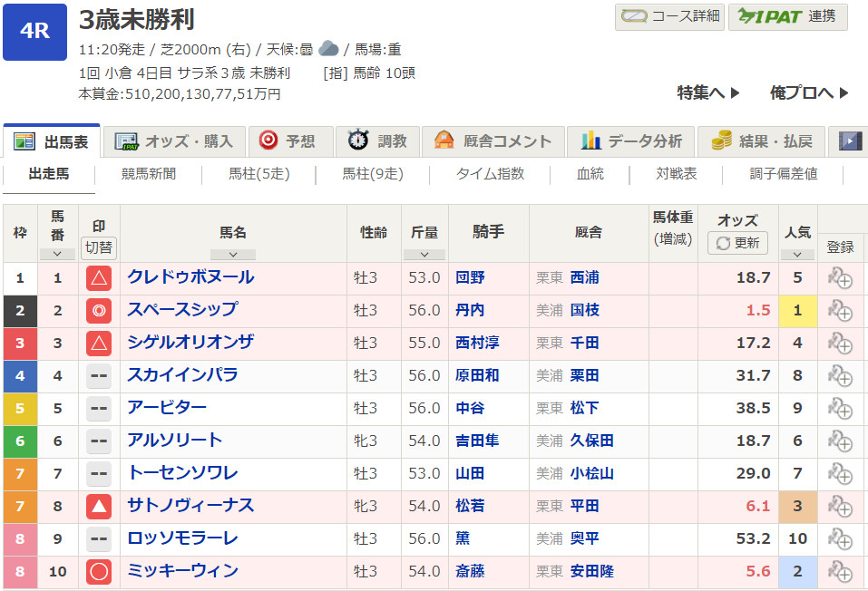Set a mark for ロッソモラーレ
Screen dimensions: 868x591
coord(99,539)
